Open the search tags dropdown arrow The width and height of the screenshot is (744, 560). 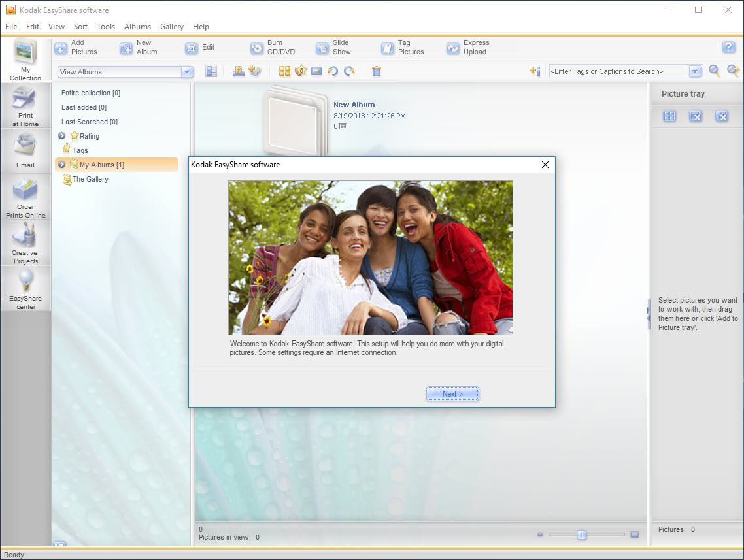695,71
